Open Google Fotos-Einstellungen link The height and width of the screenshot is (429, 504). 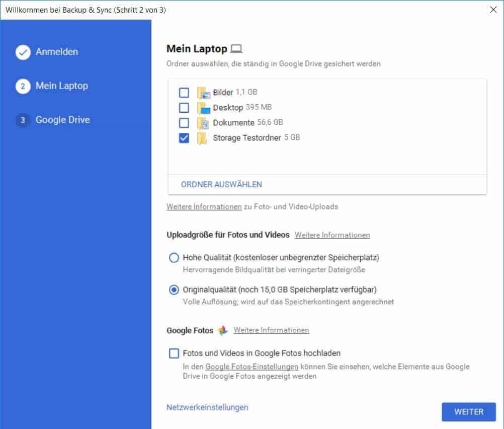coord(251,367)
